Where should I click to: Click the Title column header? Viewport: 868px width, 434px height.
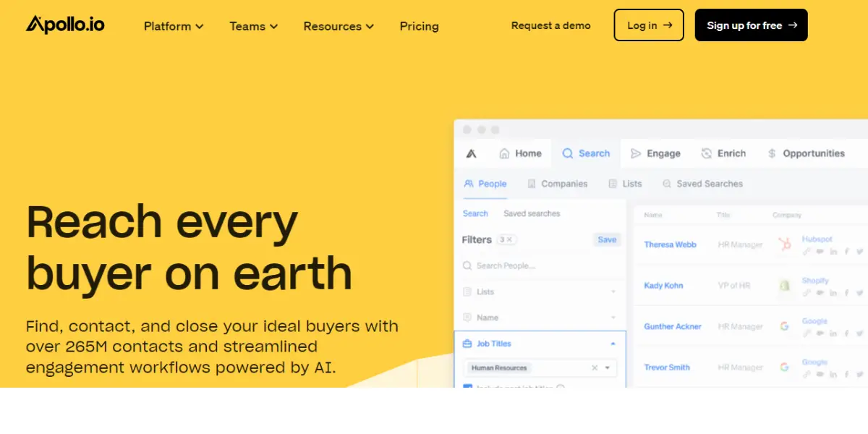click(x=724, y=215)
